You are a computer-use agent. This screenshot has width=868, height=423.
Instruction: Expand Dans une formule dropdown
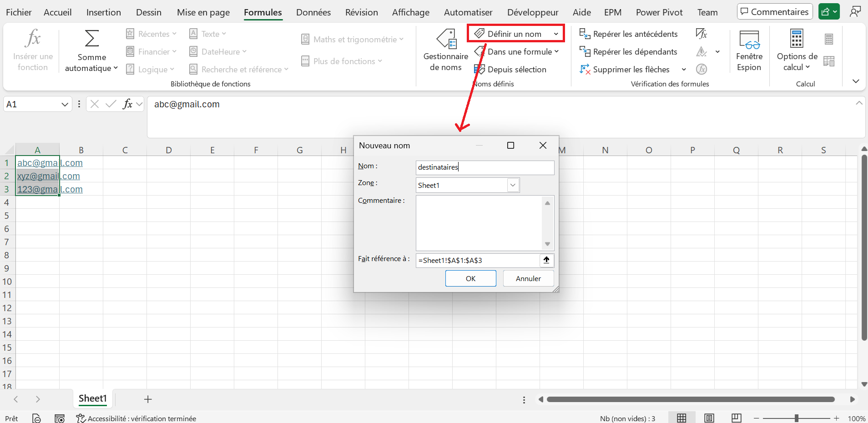pos(556,51)
